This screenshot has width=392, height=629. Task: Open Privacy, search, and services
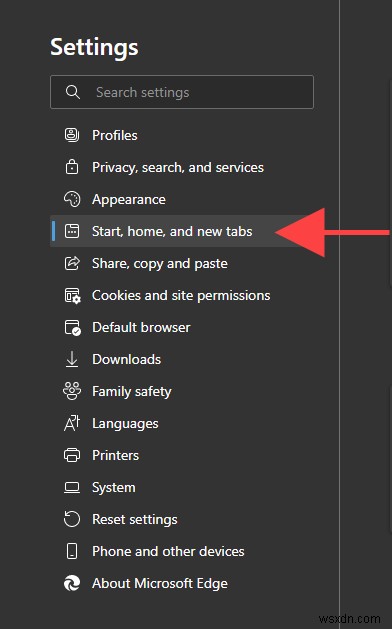(182, 167)
